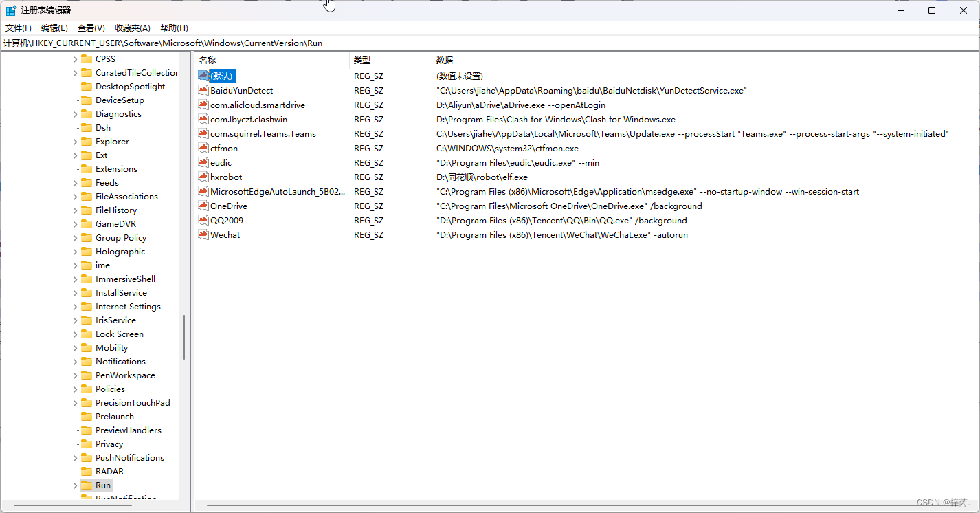Expand the Lock Screen key
Image resolution: width=980 pixels, height=513 pixels.
(75, 334)
